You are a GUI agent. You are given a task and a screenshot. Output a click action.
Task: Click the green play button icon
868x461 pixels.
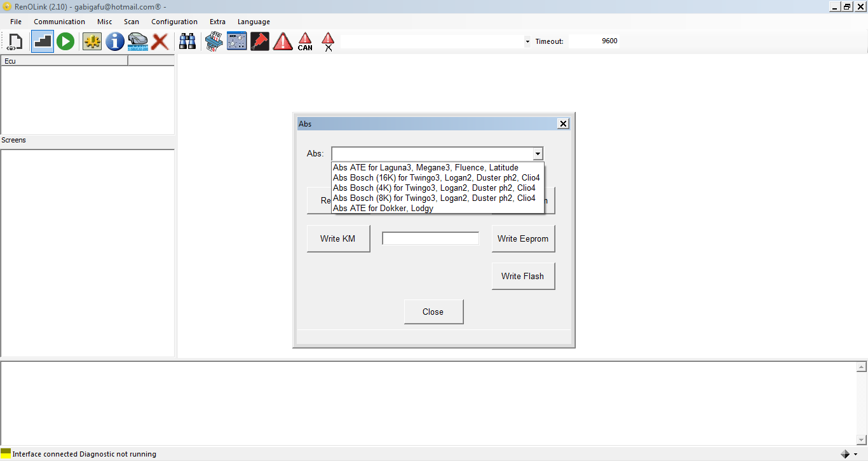point(65,42)
